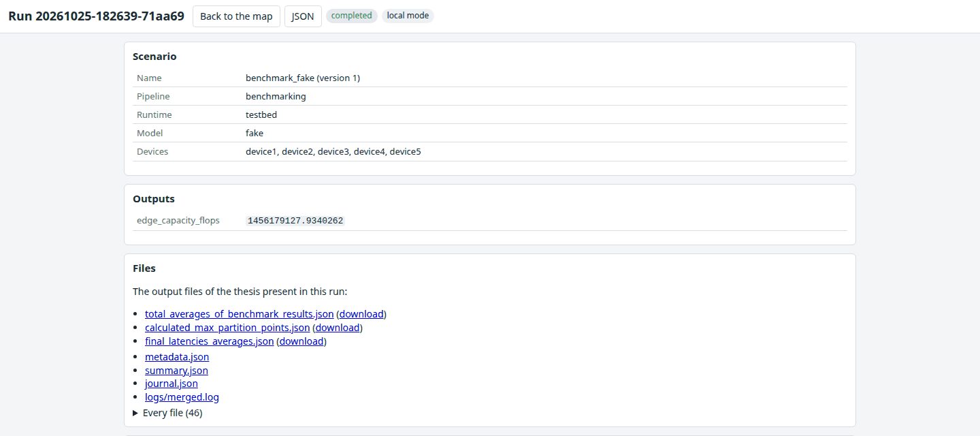Viewport: 980px width, 436px height.
Task: Open final_latencies_averages.json link
Action: [x=209, y=341]
